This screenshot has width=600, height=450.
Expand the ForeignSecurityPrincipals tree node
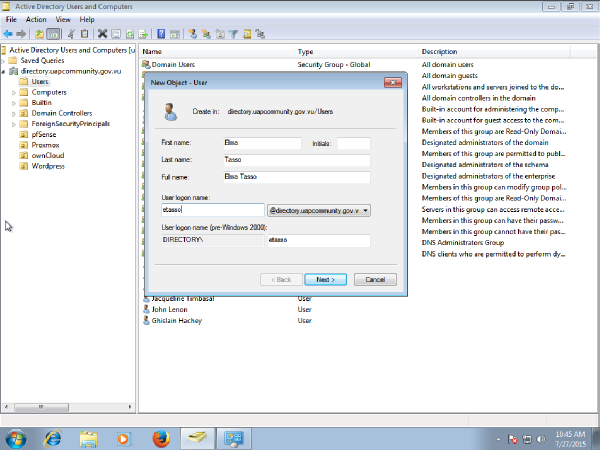click(14, 124)
